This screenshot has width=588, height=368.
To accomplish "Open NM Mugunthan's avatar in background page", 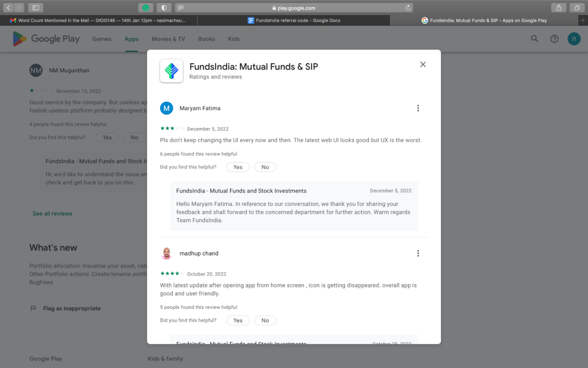I will tap(36, 70).
